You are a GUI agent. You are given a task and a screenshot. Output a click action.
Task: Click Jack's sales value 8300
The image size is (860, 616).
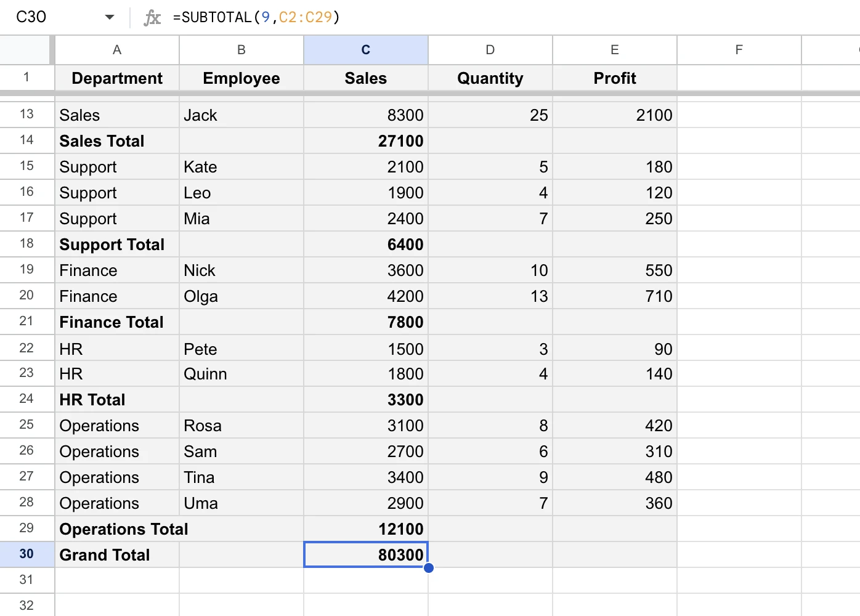pyautogui.click(x=366, y=115)
